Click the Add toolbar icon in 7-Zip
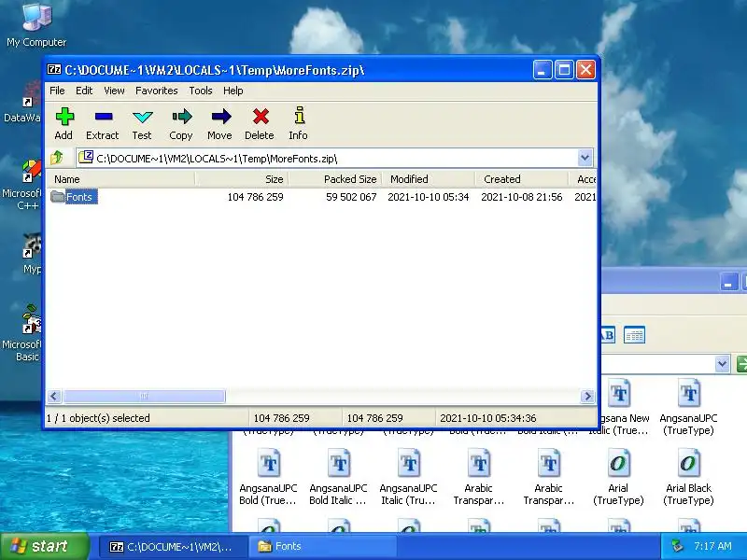Screen dimensions: 747x560 tap(64, 123)
